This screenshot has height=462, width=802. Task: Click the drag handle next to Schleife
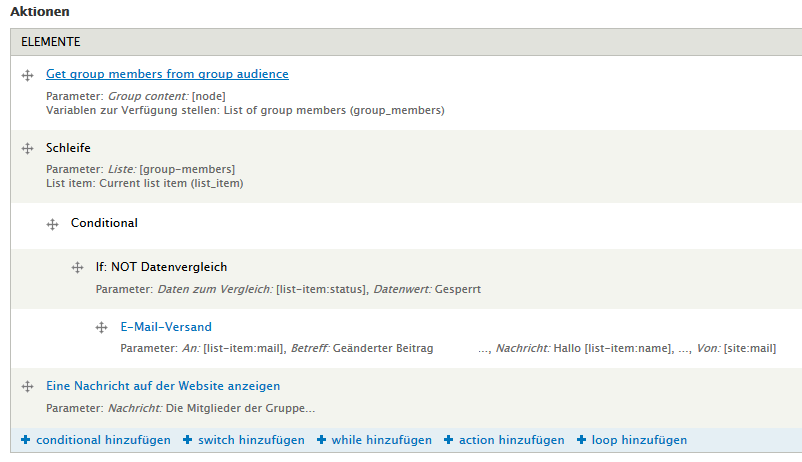pos(27,149)
